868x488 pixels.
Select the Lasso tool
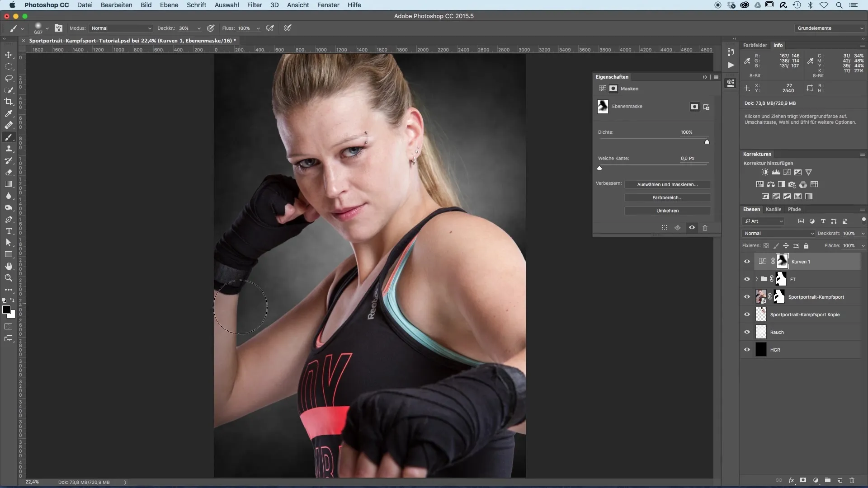[x=9, y=79]
